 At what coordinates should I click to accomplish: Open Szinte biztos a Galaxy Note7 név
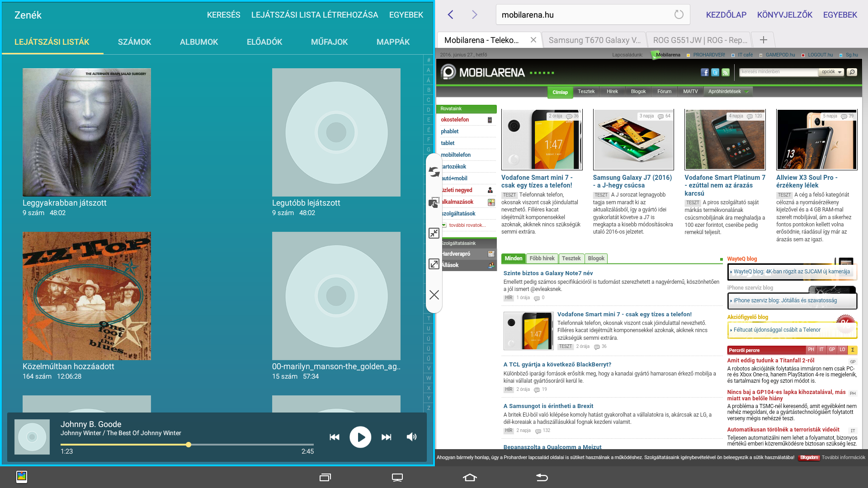click(x=548, y=273)
